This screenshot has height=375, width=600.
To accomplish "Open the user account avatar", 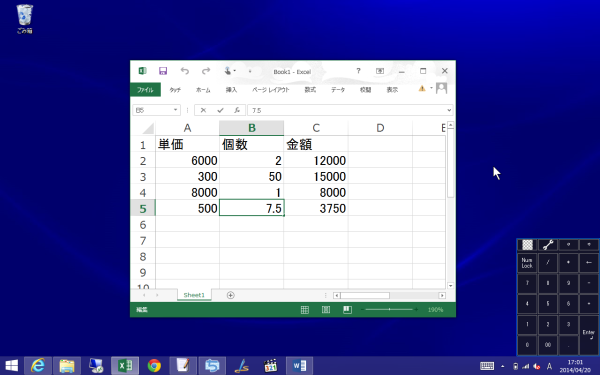I will tap(442, 88).
